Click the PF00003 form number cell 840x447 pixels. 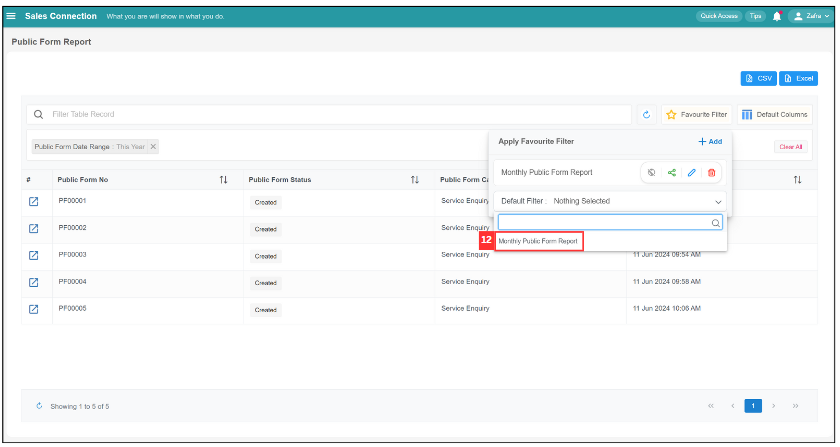coord(72,254)
